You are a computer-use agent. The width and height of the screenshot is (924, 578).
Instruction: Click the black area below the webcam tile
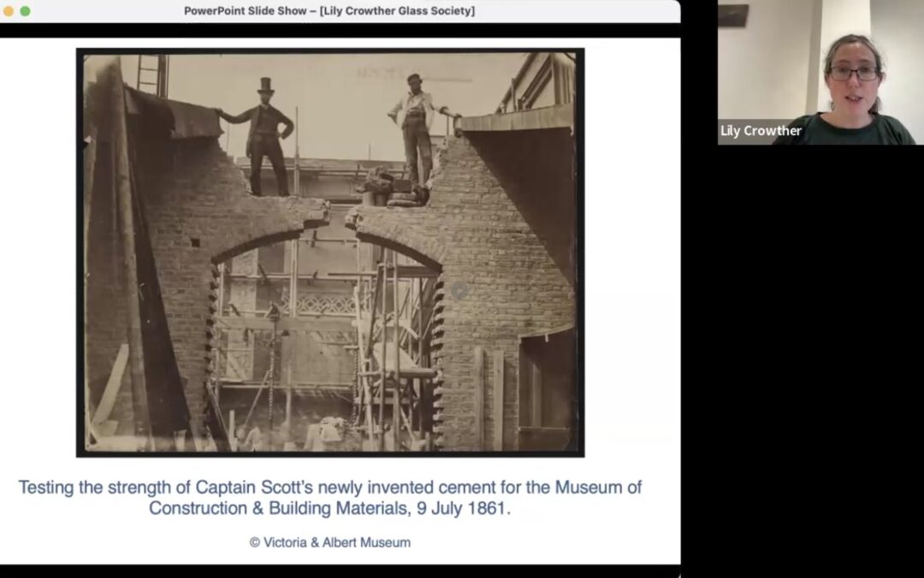(x=820, y=360)
